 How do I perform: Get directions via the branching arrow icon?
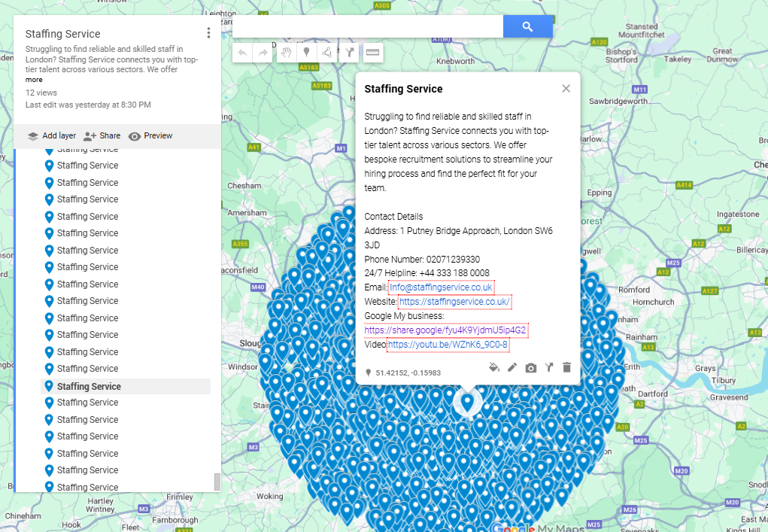point(549,367)
